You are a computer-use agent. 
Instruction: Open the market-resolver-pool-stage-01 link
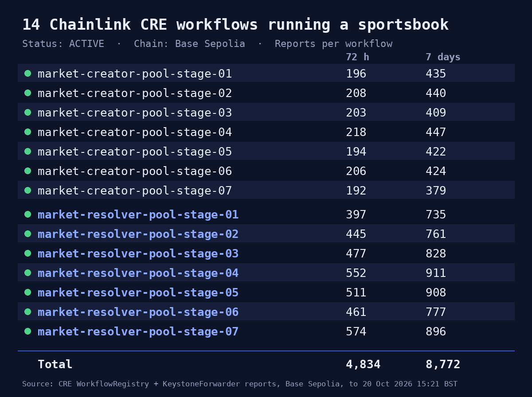click(x=138, y=215)
